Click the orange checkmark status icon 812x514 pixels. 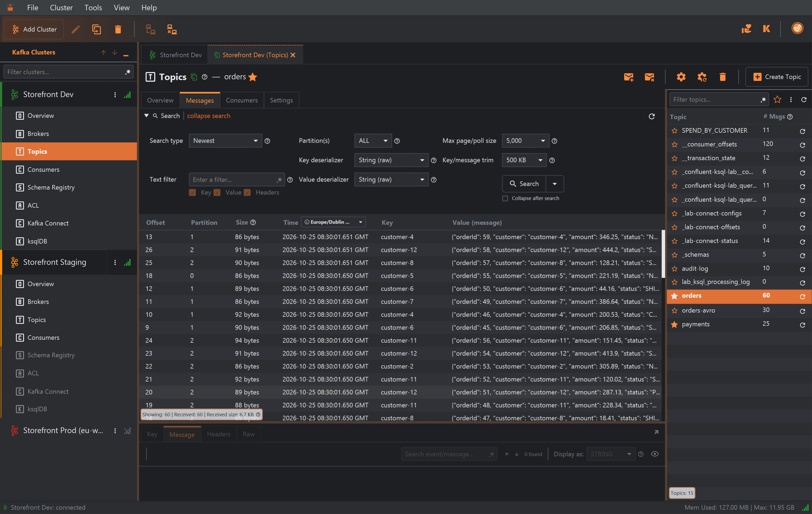pyautogui.click(x=797, y=28)
